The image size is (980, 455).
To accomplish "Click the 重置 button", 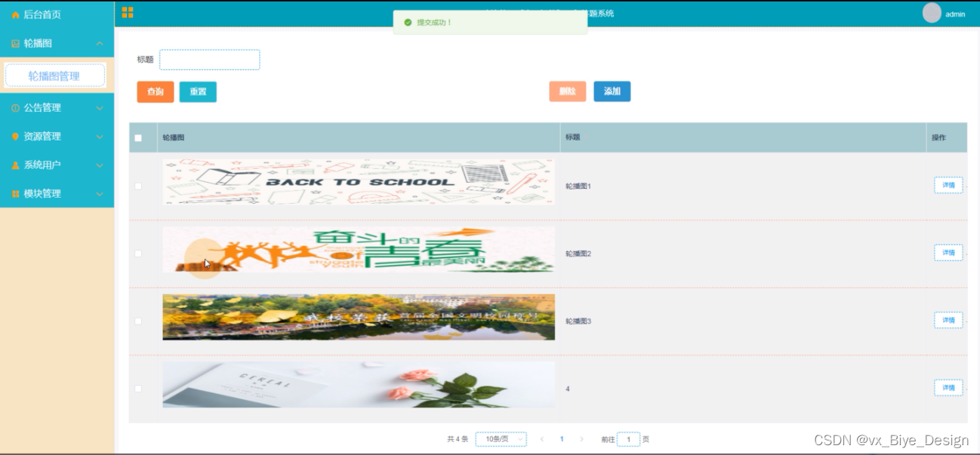I will coord(198,91).
